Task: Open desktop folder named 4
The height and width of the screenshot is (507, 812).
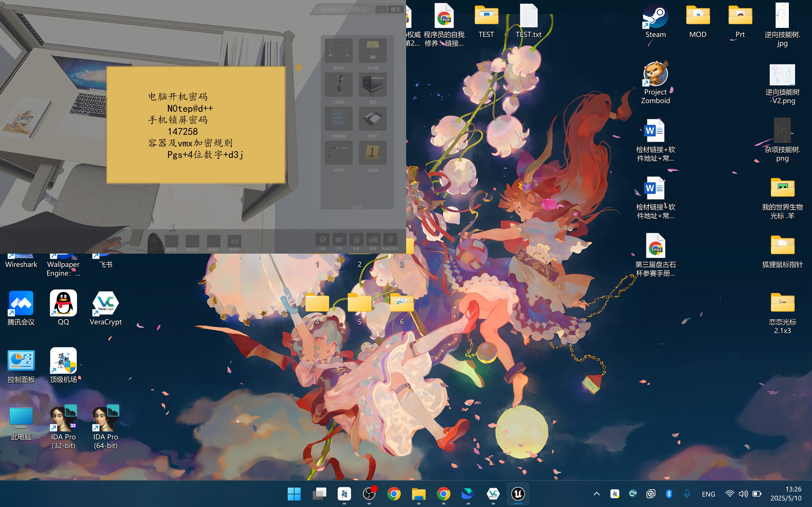Action: coord(317,309)
